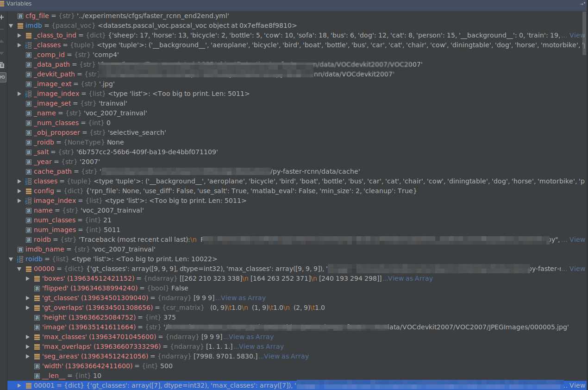
Task: Expand the _class_to_ind dict
Action: tap(19, 35)
